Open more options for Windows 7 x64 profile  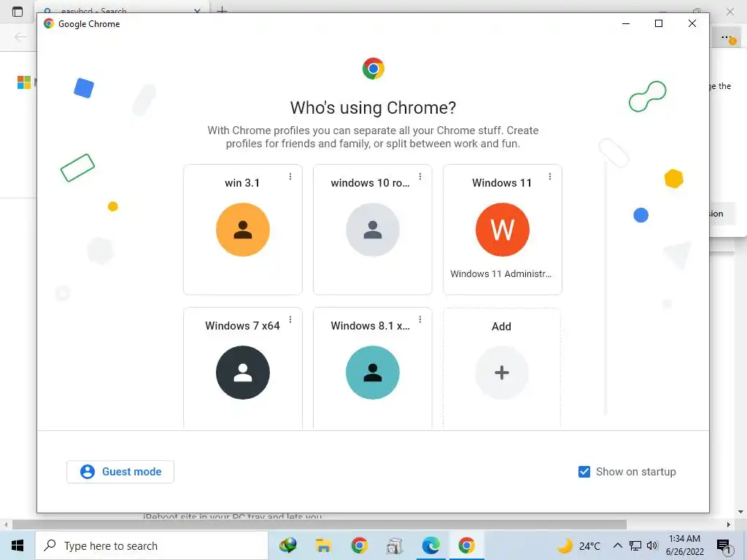[290, 319]
